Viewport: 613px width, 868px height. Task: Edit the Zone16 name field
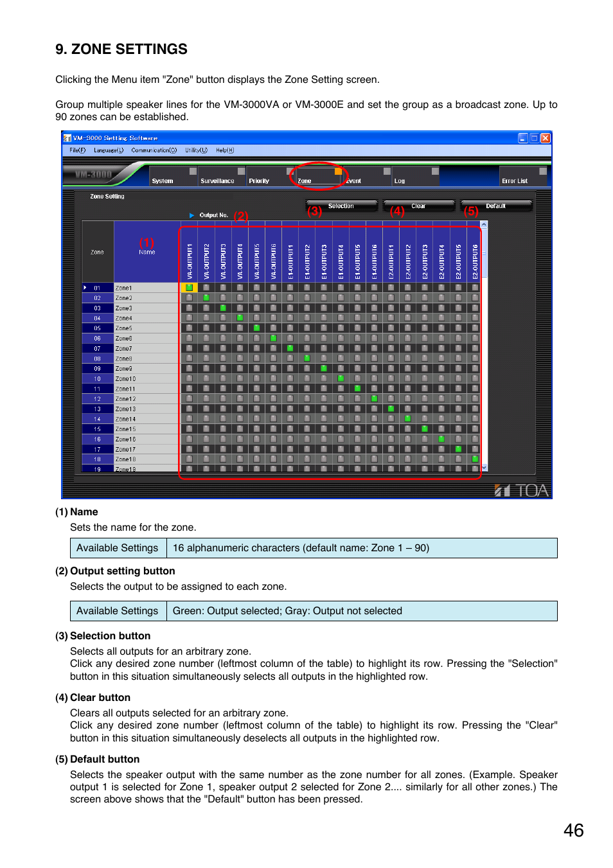pyautogui.click(x=147, y=439)
